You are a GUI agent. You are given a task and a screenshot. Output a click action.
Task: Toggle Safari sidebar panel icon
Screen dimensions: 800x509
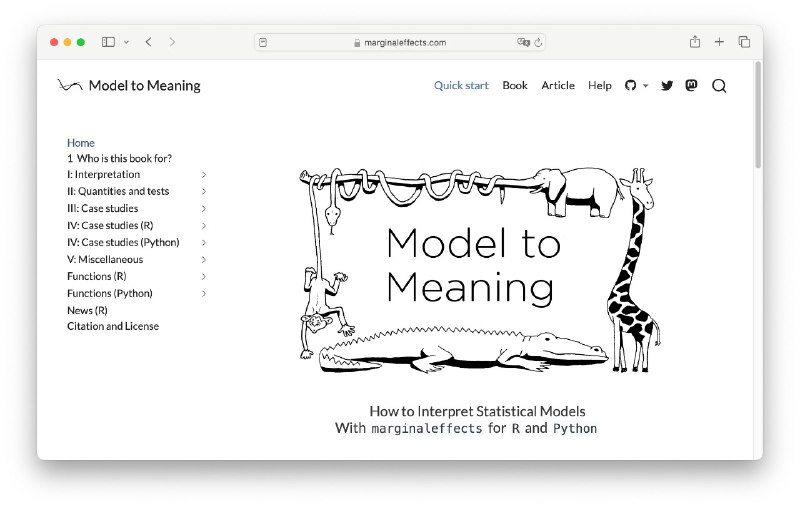click(x=108, y=42)
